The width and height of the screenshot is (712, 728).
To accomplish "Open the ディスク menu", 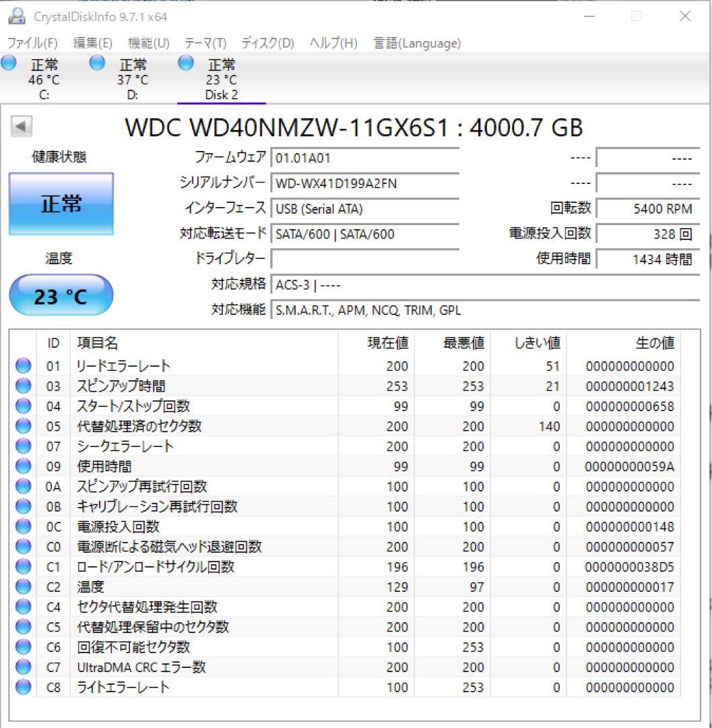I will point(269,42).
